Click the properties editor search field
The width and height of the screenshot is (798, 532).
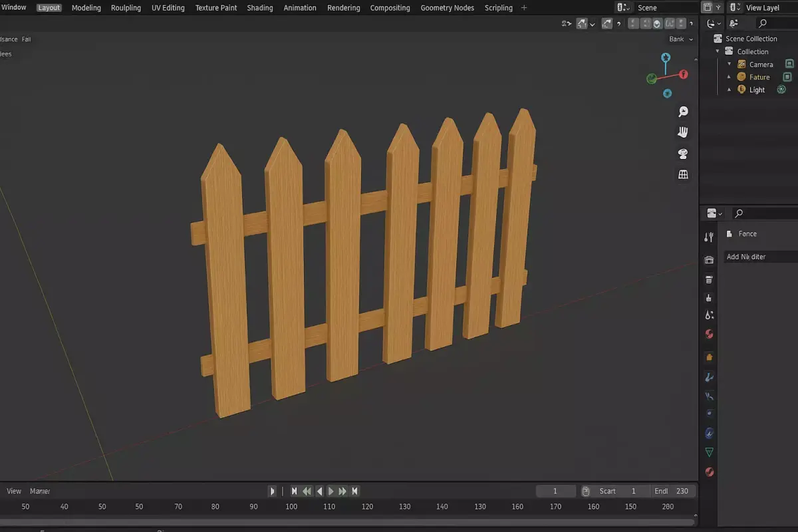coord(764,213)
